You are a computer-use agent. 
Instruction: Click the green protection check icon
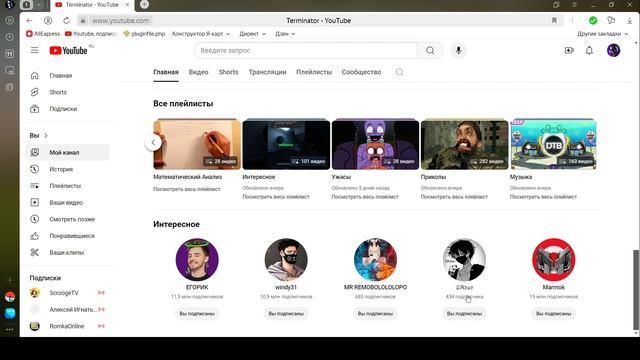click(x=593, y=20)
